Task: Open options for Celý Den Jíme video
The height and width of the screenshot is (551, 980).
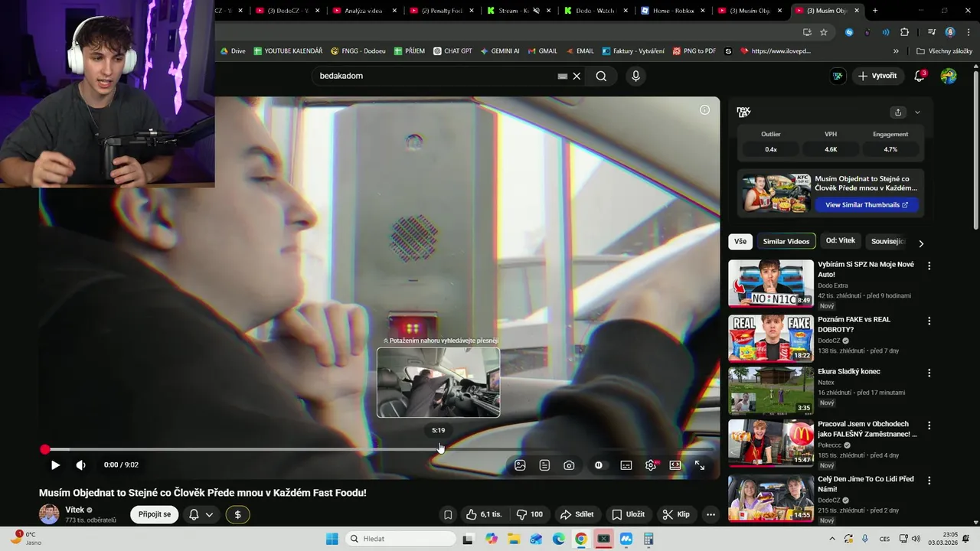Action: (929, 480)
